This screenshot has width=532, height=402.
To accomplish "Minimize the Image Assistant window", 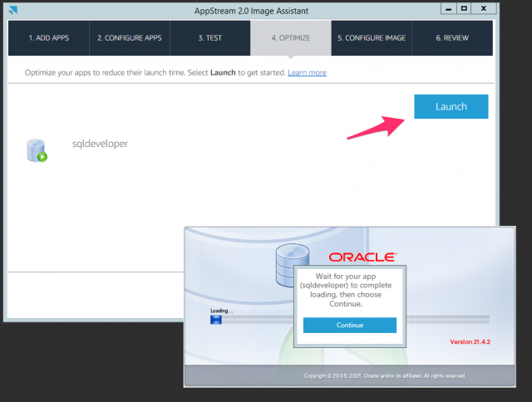I will click(x=449, y=8).
